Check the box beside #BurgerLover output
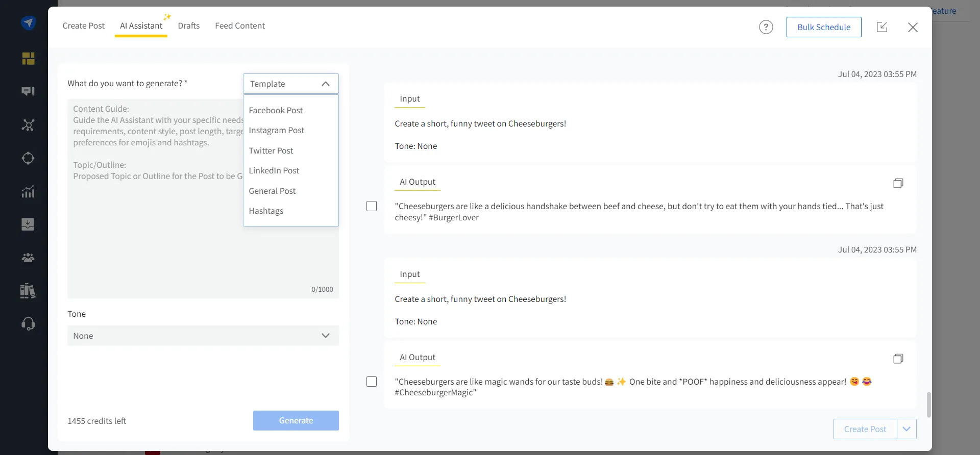Viewport: 980px width, 455px height. tap(372, 206)
